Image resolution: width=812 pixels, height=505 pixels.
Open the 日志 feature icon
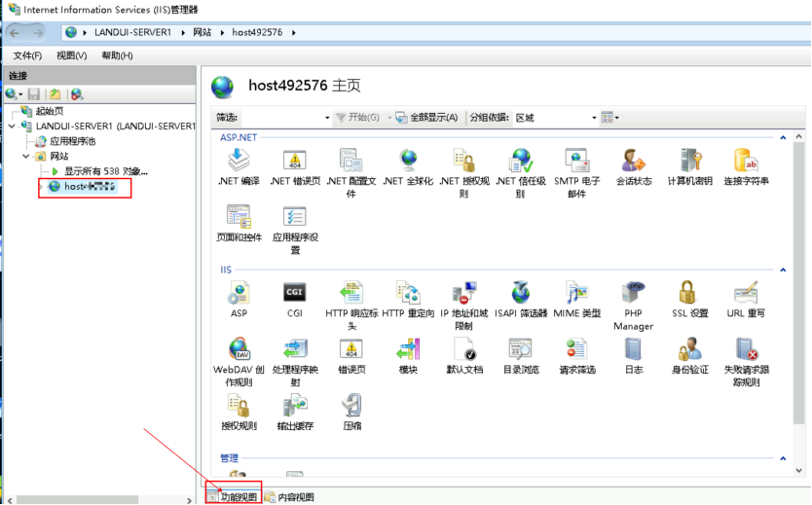(x=634, y=355)
